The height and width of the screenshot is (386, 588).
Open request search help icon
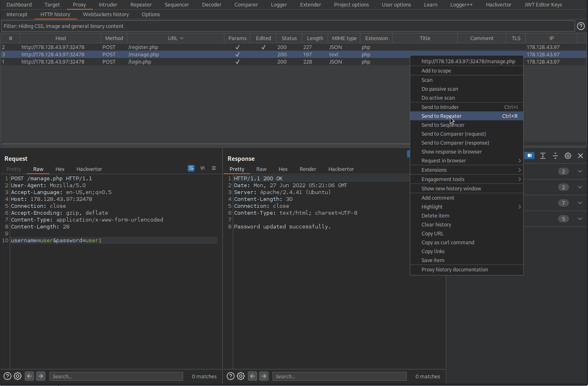click(x=7, y=376)
